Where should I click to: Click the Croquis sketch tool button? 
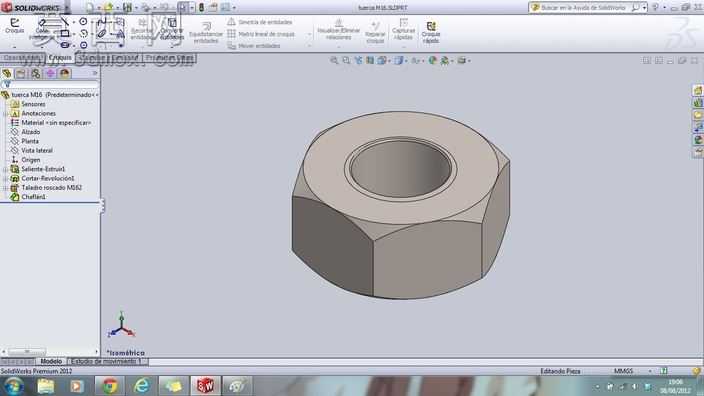point(14,26)
